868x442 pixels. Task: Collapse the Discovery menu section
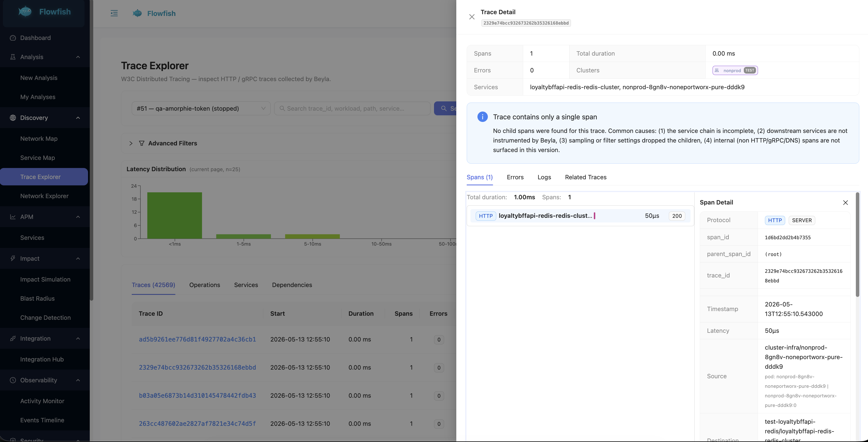[x=78, y=118]
